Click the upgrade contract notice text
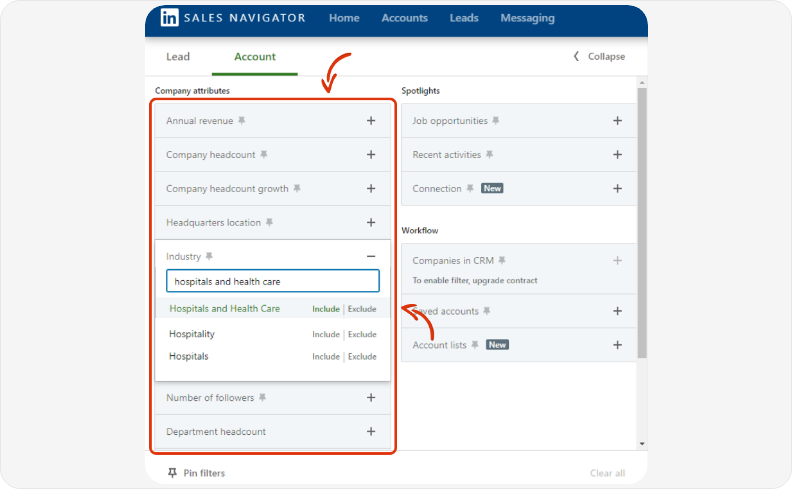Viewport: 792px width, 489px height. (475, 280)
